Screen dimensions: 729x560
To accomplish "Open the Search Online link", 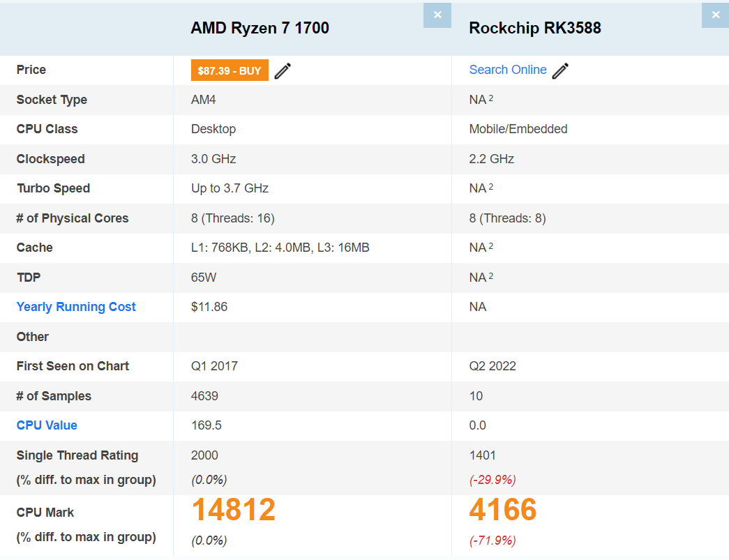I will (x=508, y=70).
